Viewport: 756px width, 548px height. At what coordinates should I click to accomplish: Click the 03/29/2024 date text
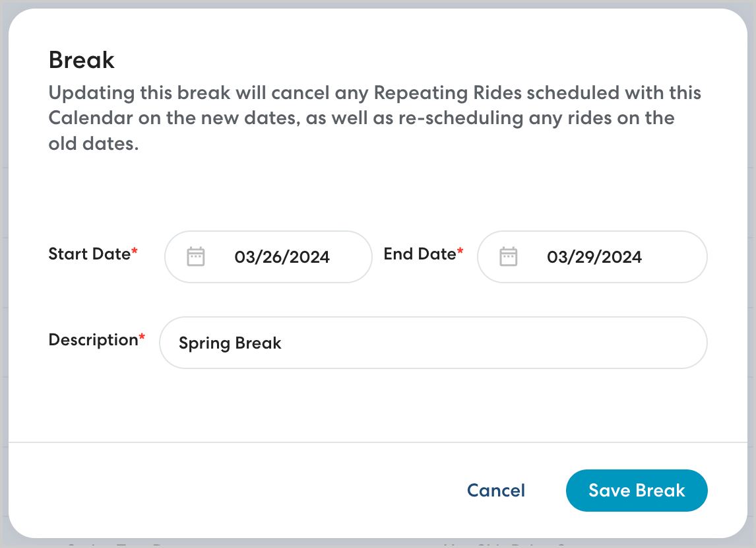point(594,257)
